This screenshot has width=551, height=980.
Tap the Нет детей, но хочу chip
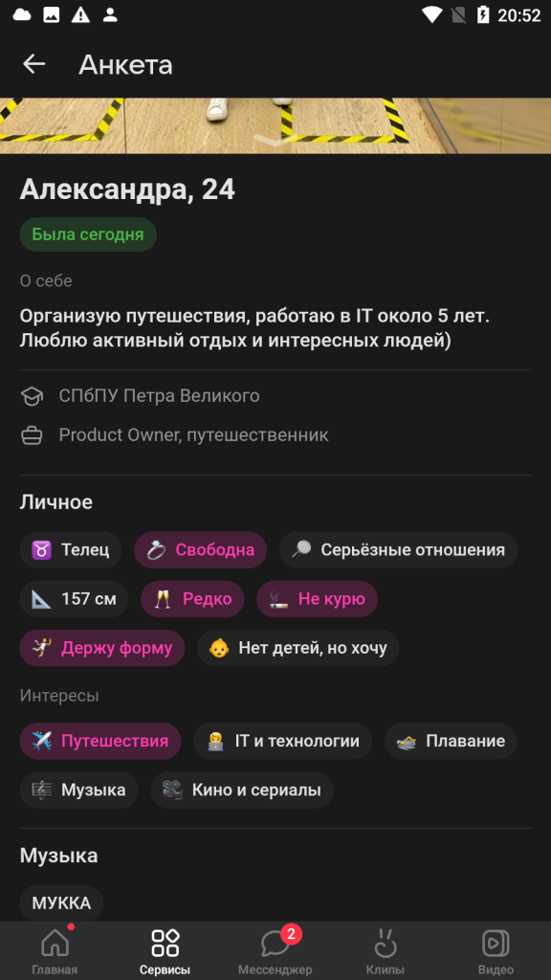(298, 648)
